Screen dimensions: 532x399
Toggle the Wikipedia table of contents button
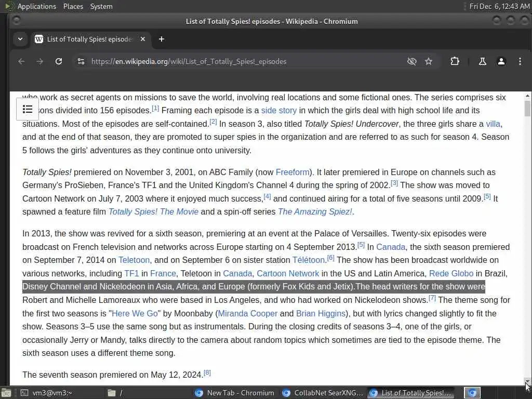coord(28,109)
